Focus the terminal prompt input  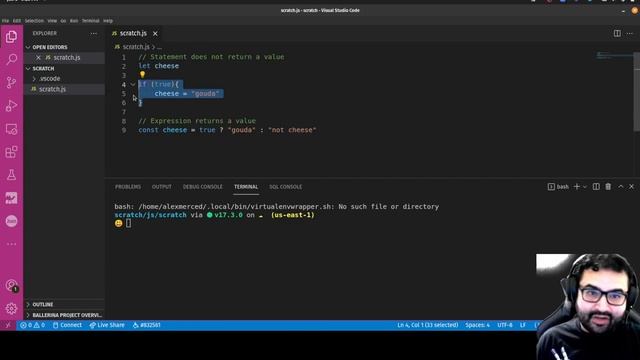(128, 223)
